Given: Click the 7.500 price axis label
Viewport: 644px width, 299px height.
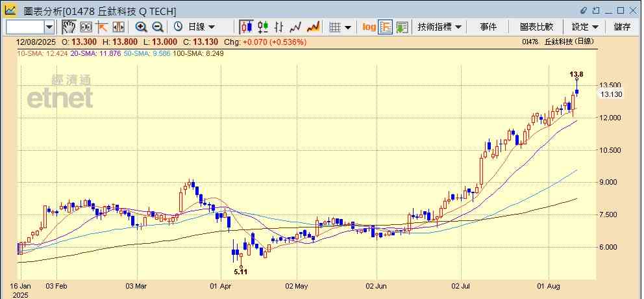Looking at the screenshot, I should click(x=610, y=215).
